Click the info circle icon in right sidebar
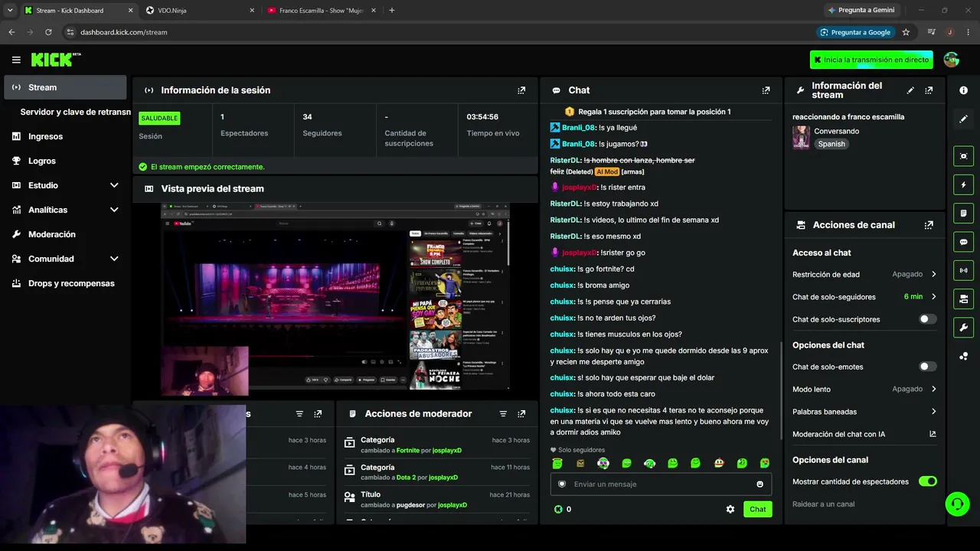The image size is (980, 551). (x=963, y=90)
